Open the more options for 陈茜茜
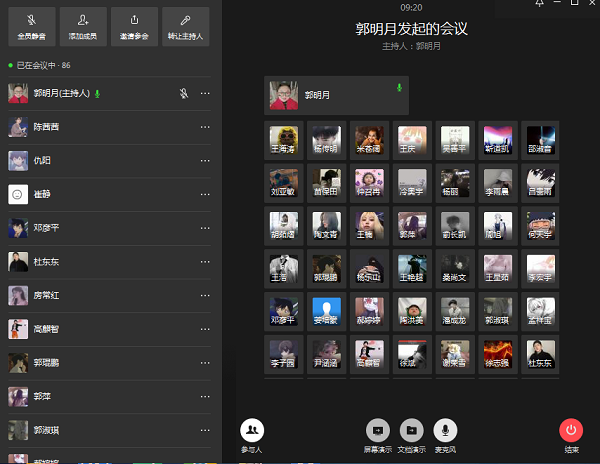This screenshot has height=464, width=600. click(x=205, y=128)
